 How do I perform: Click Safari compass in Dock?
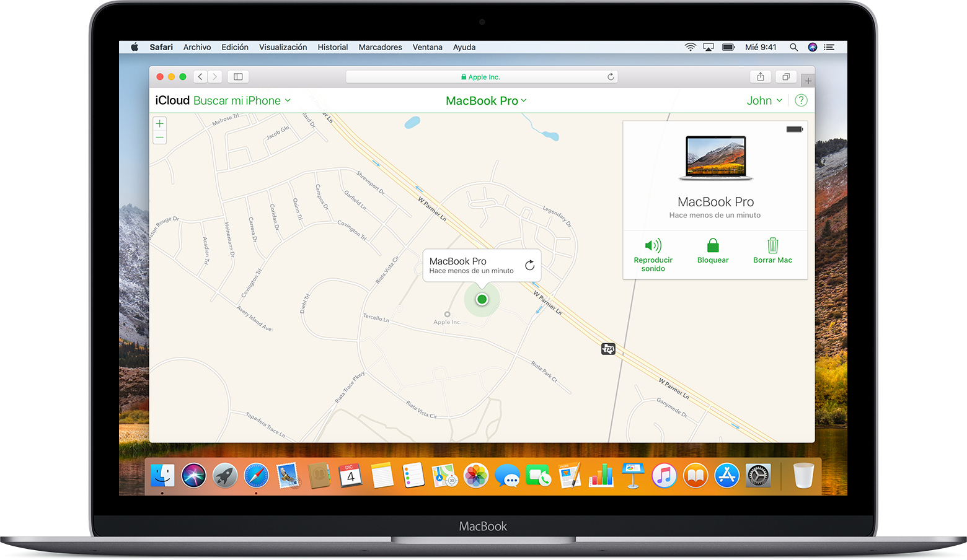point(257,476)
